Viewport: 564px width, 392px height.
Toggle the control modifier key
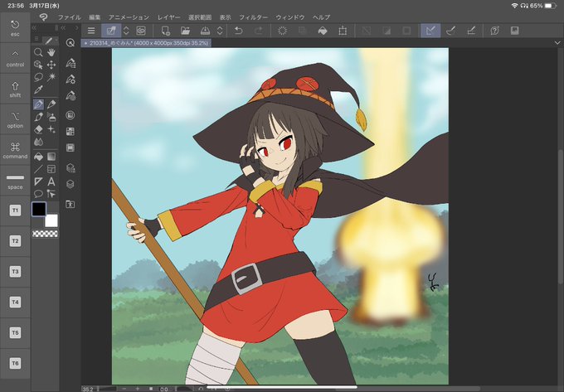15,59
